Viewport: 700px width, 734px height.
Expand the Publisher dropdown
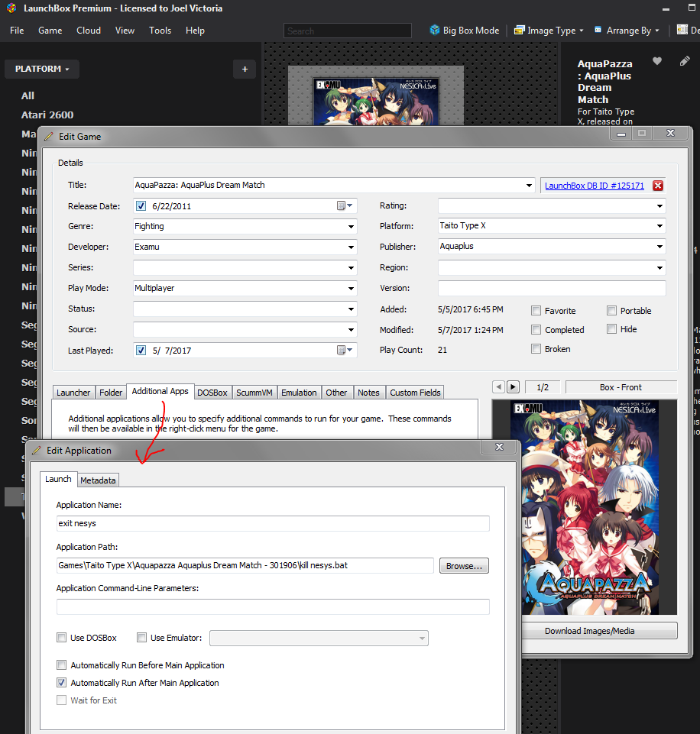pyautogui.click(x=659, y=247)
